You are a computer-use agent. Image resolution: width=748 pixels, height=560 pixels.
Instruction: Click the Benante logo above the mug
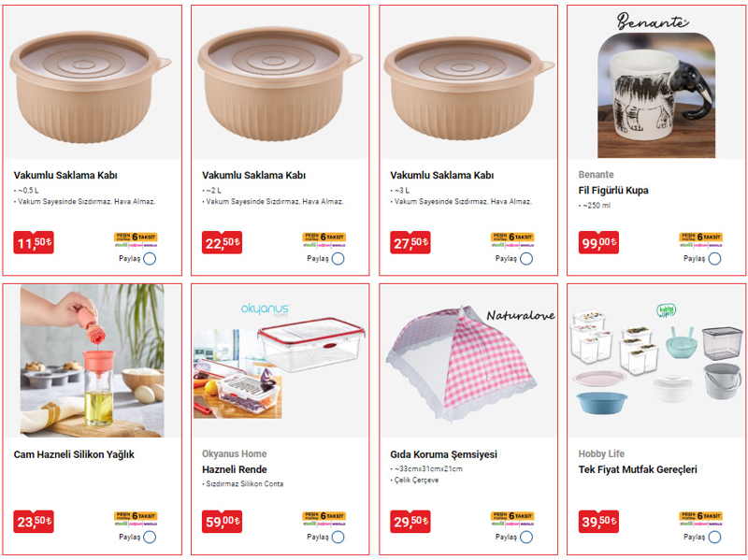(652, 22)
